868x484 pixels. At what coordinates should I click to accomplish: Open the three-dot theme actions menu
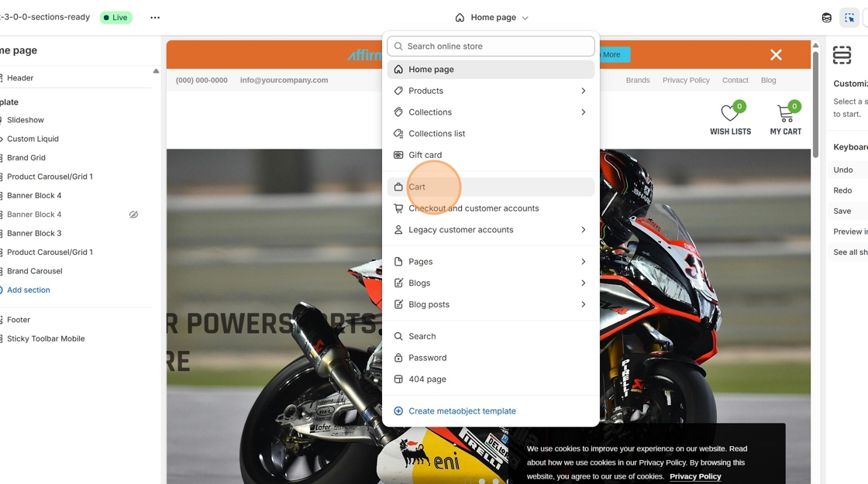(155, 17)
